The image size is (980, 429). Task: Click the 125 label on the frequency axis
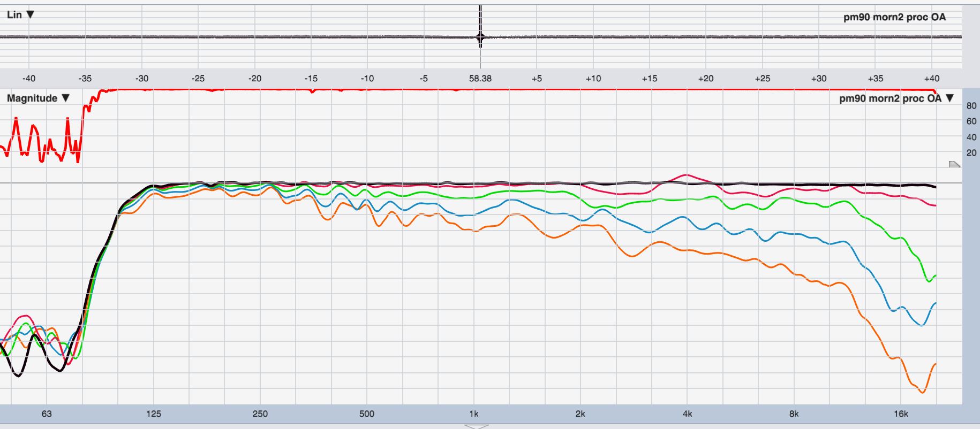point(153,414)
